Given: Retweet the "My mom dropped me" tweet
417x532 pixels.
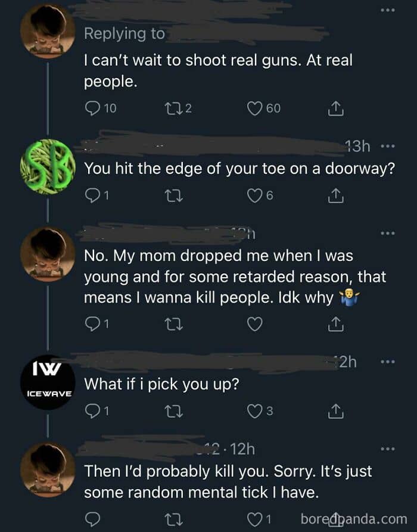Looking at the screenshot, I should [x=170, y=324].
